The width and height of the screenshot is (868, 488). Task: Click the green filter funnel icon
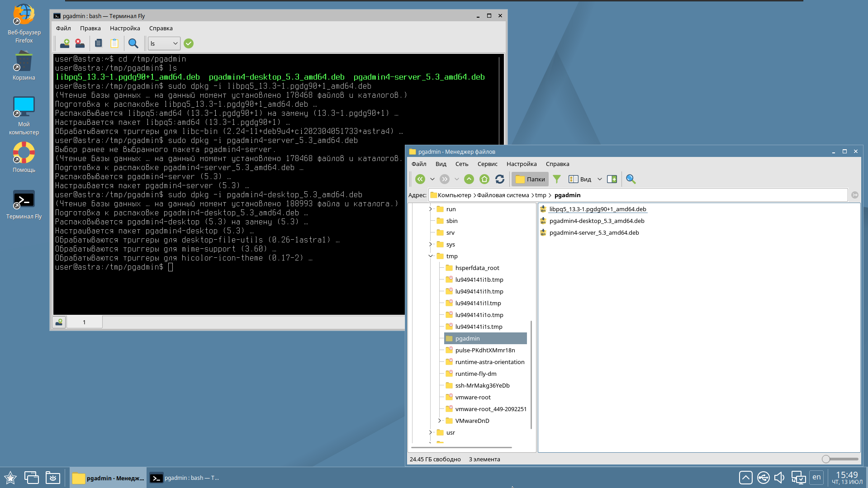(557, 179)
